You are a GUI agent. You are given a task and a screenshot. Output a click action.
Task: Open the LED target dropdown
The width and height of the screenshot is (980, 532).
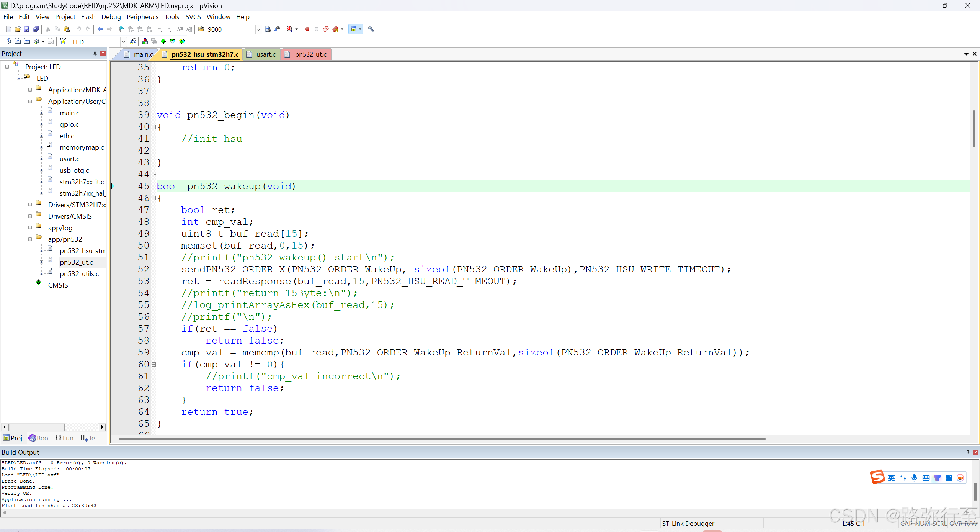(x=123, y=42)
